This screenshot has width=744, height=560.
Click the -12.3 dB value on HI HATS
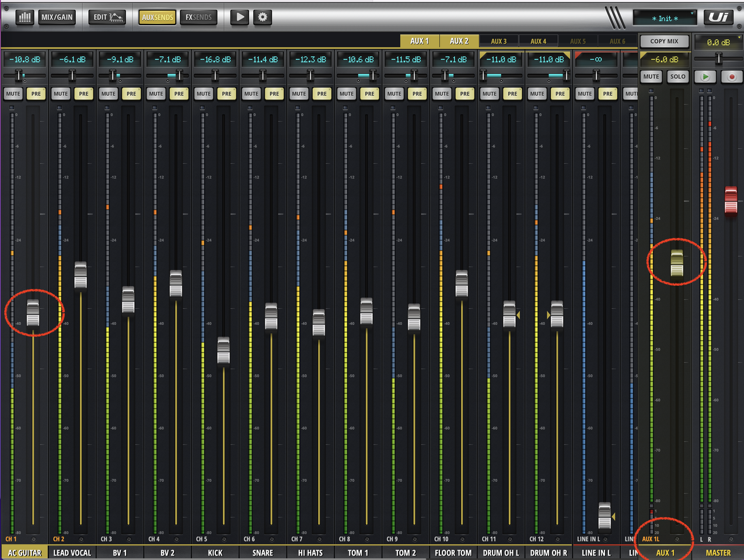(310, 59)
